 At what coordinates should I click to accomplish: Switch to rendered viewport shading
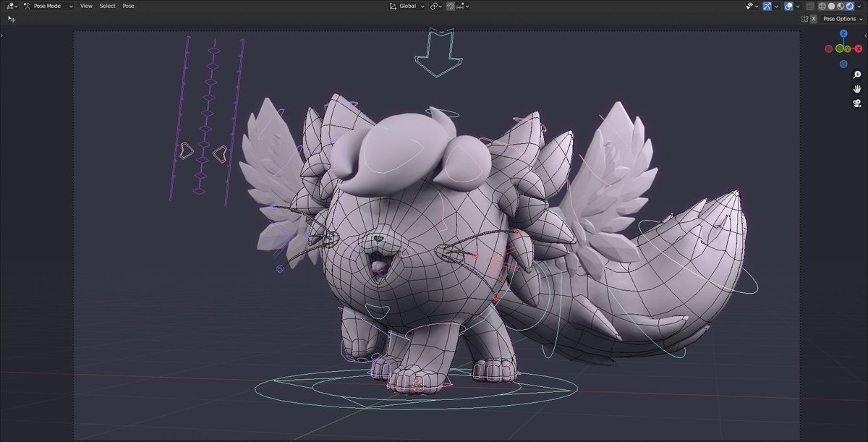(850, 6)
